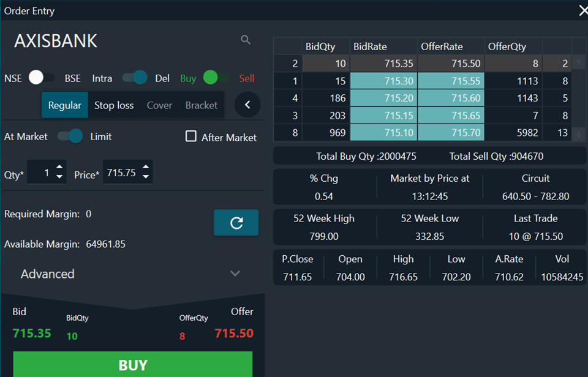Increase price with the up arrow
588x377 pixels.
(146, 166)
